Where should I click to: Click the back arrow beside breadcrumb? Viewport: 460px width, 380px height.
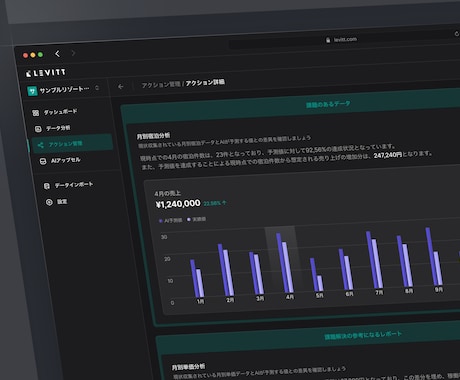click(x=121, y=86)
